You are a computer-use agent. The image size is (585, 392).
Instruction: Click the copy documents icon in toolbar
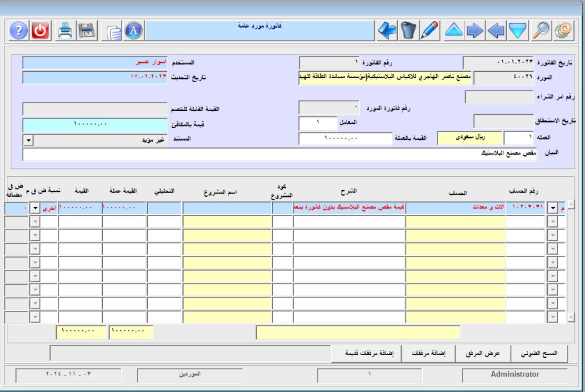pyautogui.click(x=114, y=31)
